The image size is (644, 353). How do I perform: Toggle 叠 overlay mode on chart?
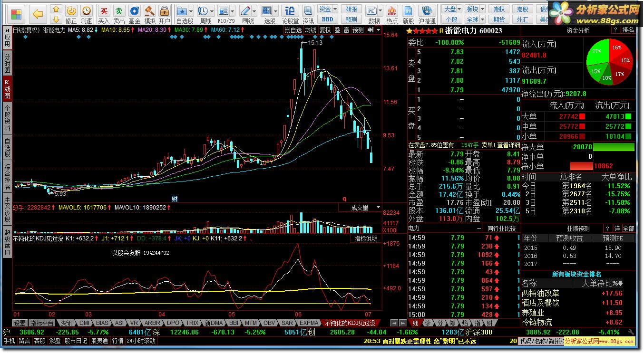point(337,30)
